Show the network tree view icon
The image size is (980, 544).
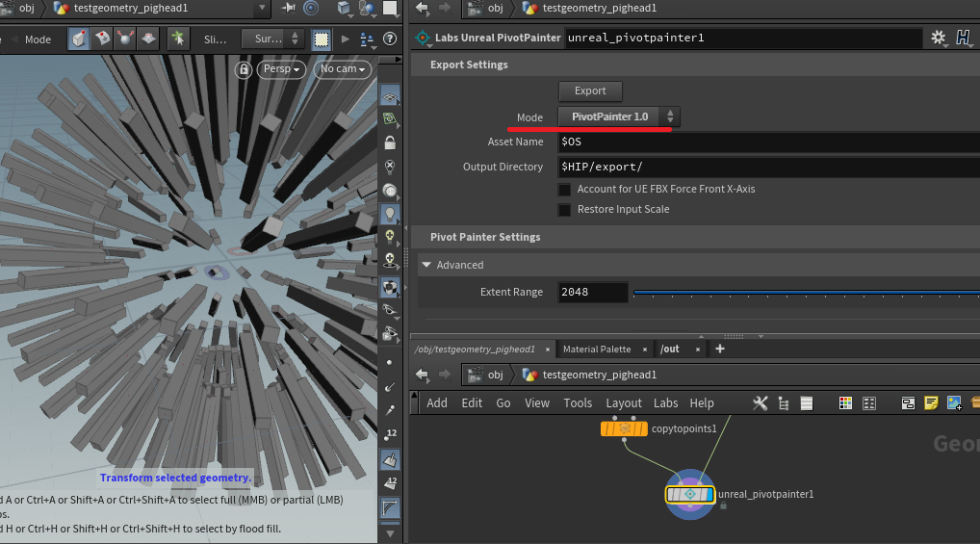coord(784,403)
